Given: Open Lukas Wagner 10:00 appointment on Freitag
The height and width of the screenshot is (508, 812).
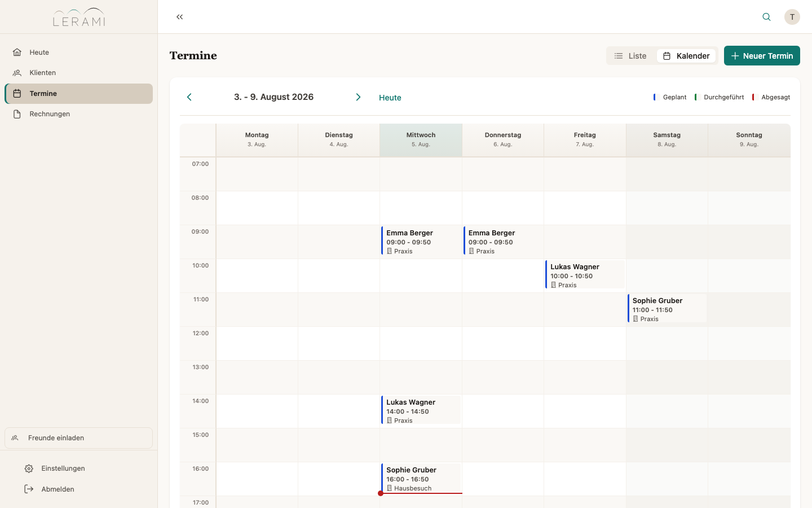Looking at the screenshot, I should pyautogui.click(x=585, y=275).
